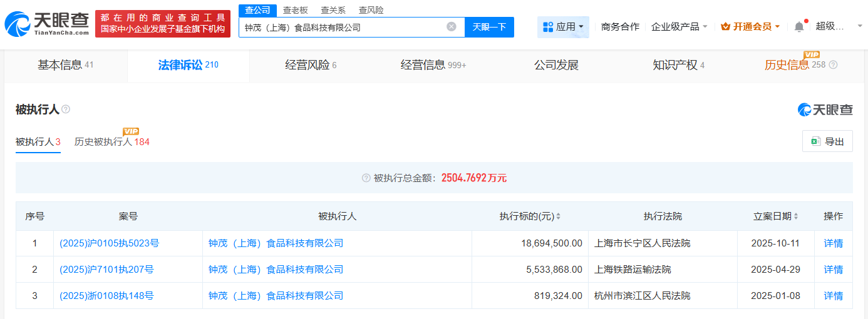Clear the search box with X icon
This screenshot has height=319, width=868.
[451, 27]
